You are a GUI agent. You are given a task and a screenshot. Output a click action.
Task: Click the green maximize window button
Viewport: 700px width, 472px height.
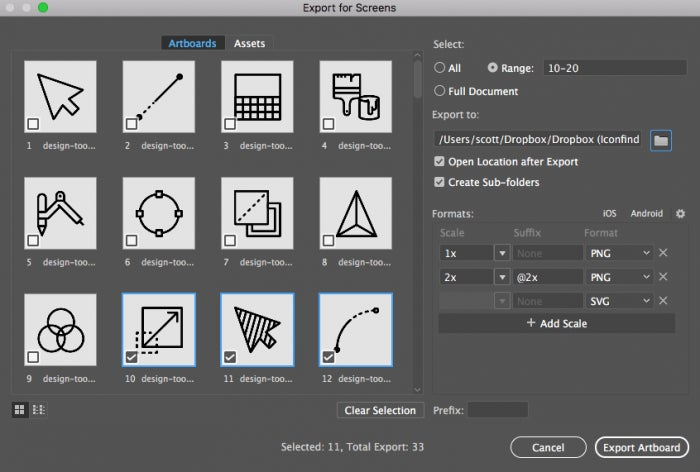tap(43, 8)
